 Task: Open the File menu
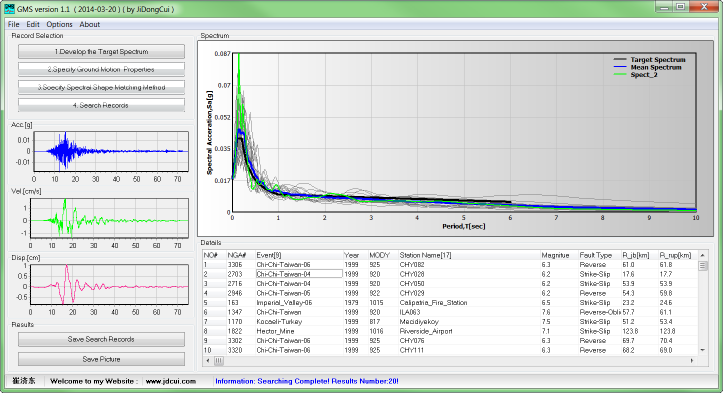13,24
